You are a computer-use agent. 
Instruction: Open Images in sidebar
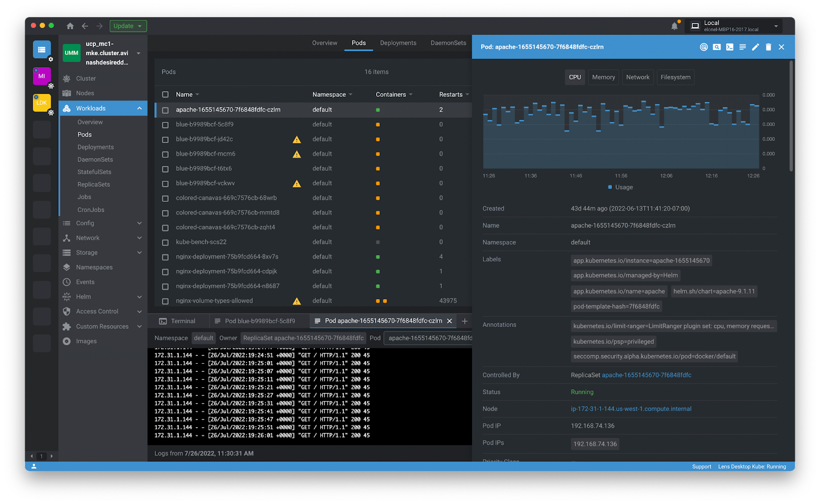(86, 341)
